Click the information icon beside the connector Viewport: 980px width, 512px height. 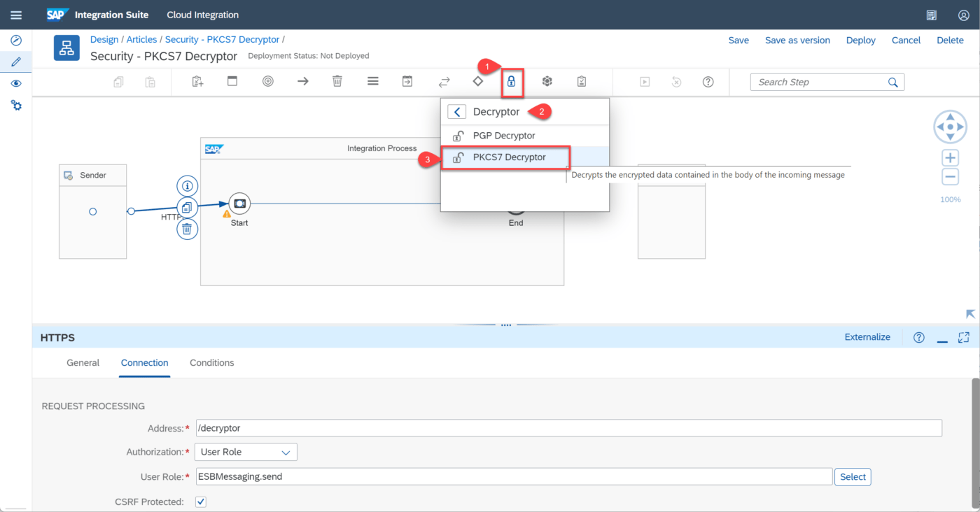[x=187, y=186]
